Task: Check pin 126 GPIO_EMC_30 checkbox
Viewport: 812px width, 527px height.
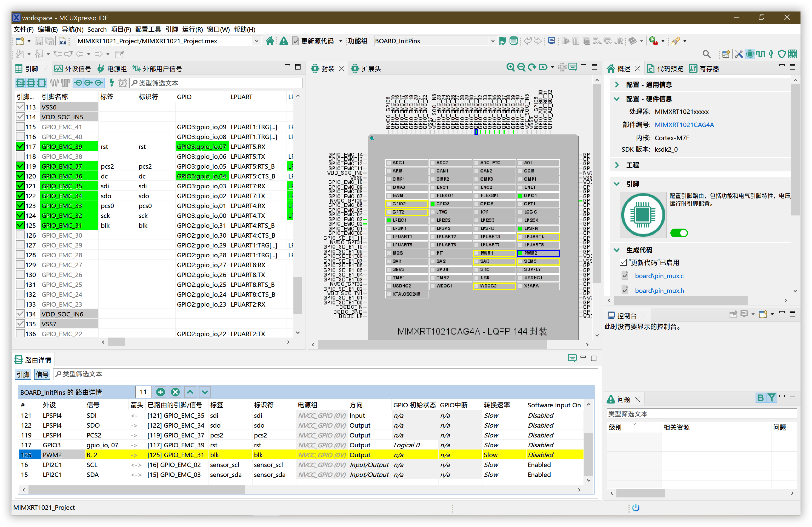Action: click(x=20, y=235)
